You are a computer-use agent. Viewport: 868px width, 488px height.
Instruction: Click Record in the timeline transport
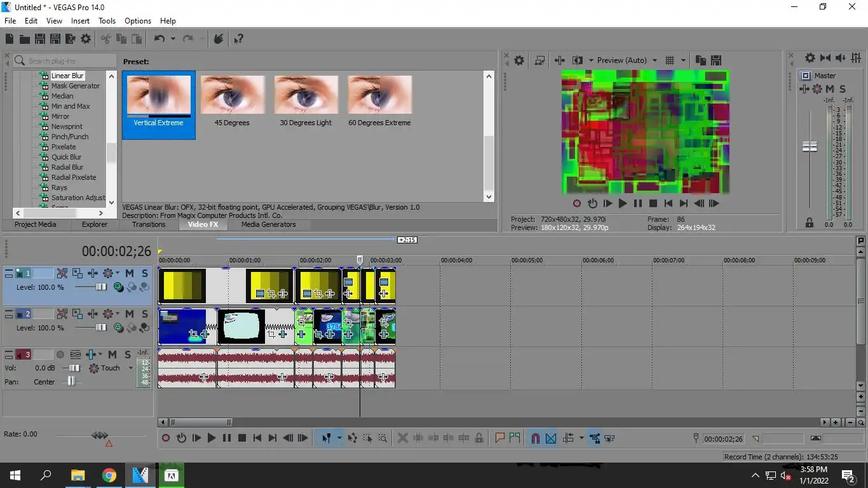click(x=166, y=438)
